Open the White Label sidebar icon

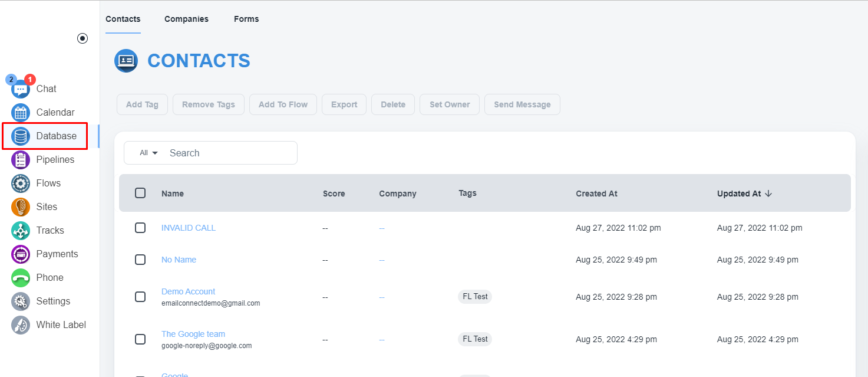[x=21, y=325]
